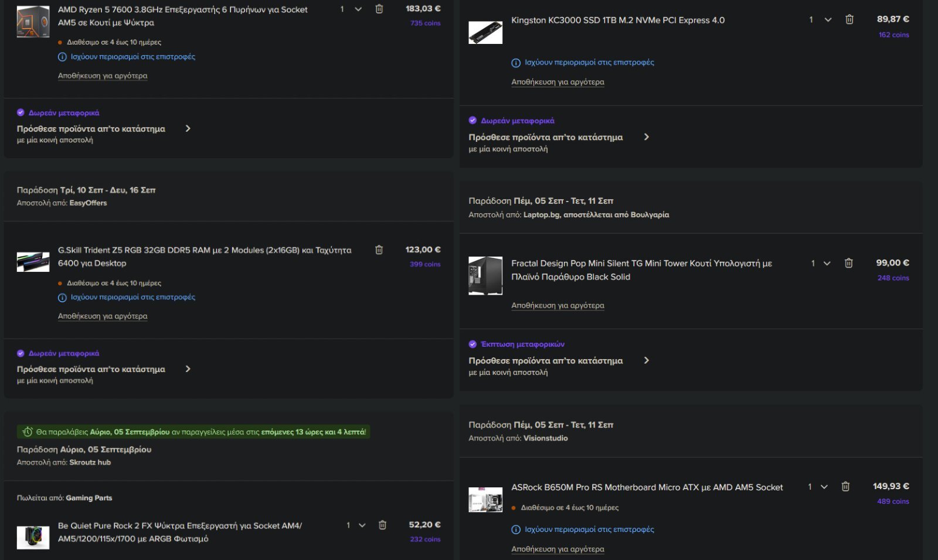Click free shipping badge under Ryzen 5

click(x=58, y=113)
